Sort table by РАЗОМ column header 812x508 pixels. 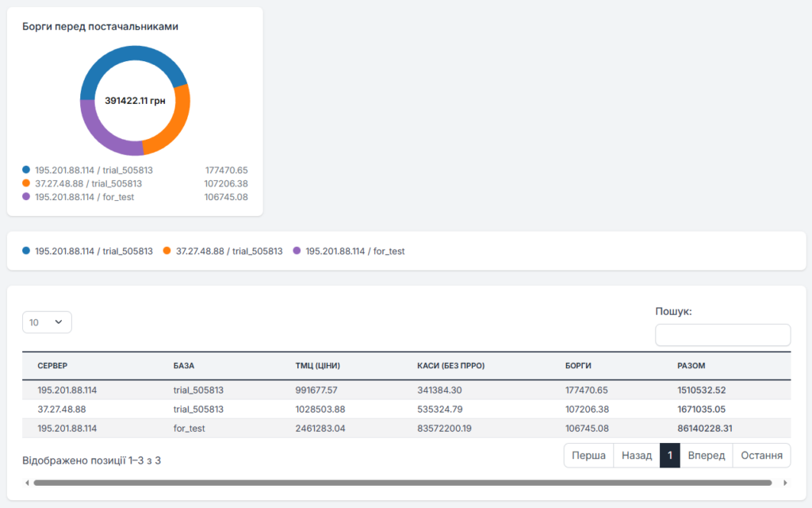click(x=691, y=366)
